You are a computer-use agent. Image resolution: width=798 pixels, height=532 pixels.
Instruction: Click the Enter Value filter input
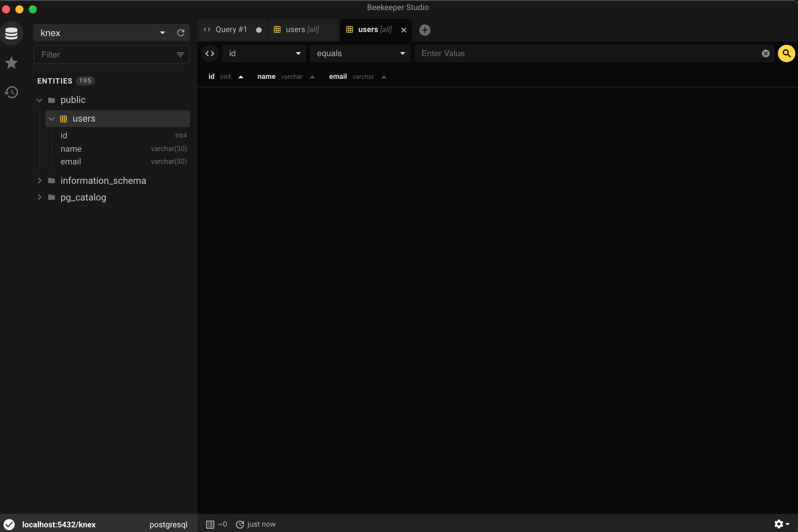point(577,53)
